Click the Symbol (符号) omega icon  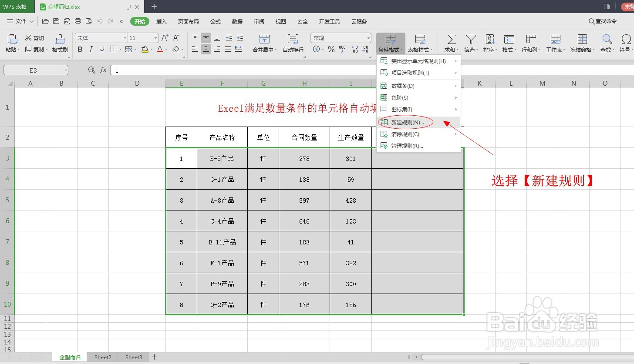(626, 39)
